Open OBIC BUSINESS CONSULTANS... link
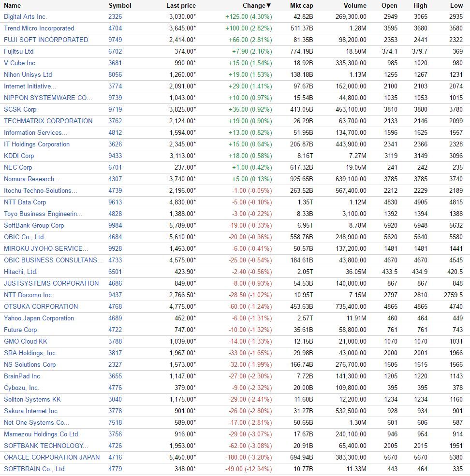The height and width of the screenshot is (476, 470). pos(53,260)
